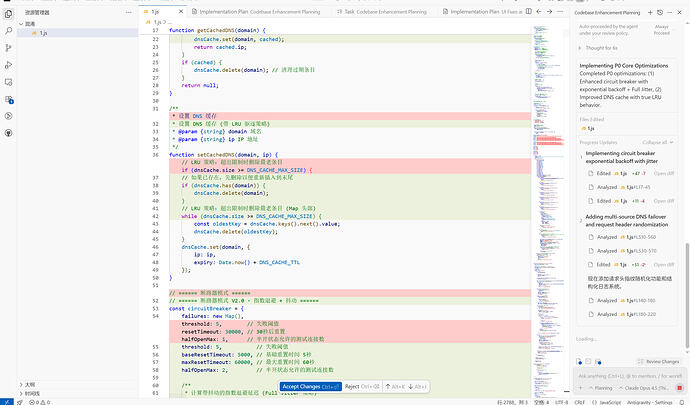
Task: Open the Planning mode dropdown
Action: click(600, 388)
